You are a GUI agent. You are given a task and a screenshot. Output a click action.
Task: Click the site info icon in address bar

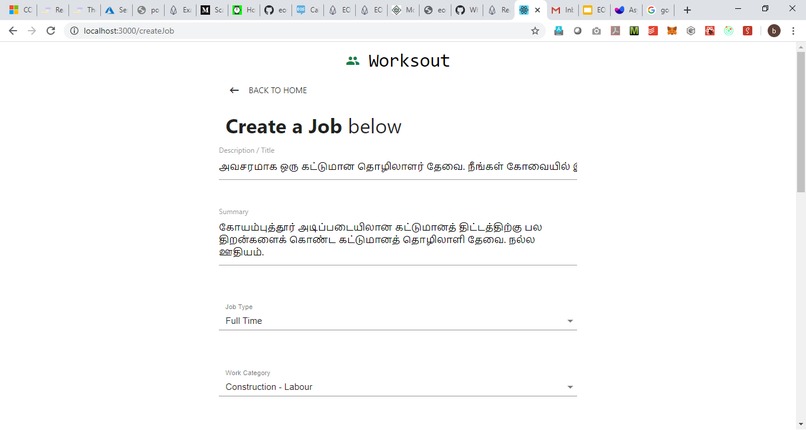click(74, 31)
